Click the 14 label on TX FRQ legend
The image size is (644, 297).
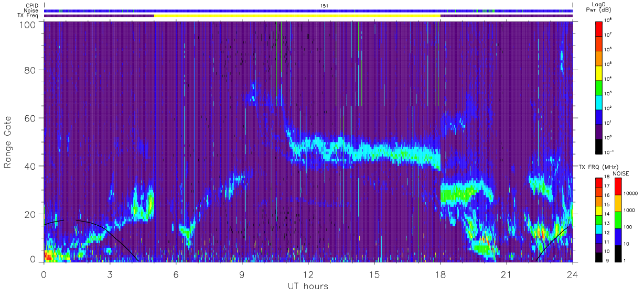tap(607, 214)
